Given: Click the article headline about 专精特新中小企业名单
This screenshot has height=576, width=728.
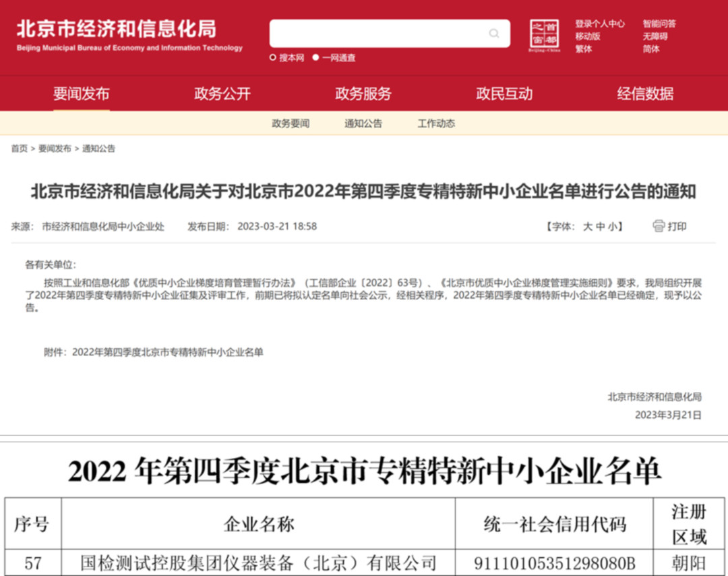Looking at the screenshot, I should (x=363, y=192).
